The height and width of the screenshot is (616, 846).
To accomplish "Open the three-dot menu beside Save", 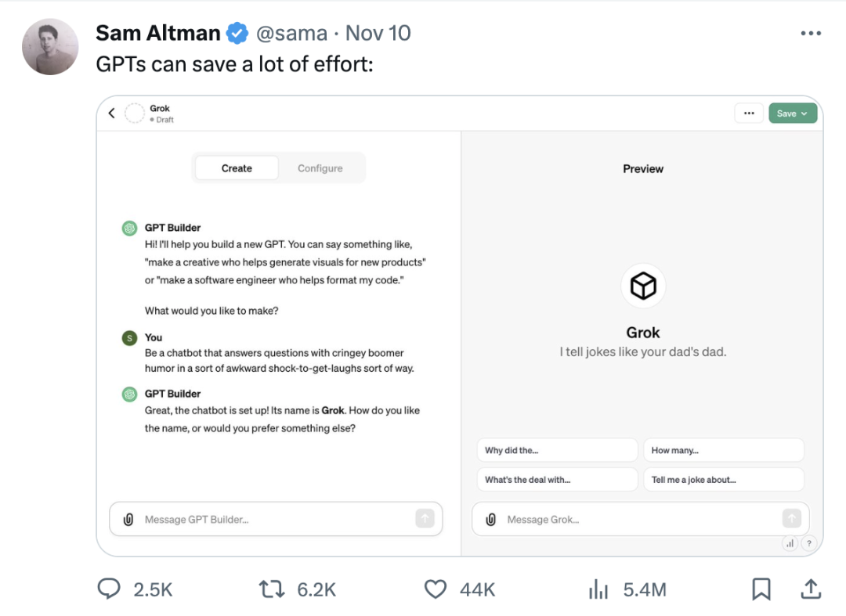I will click(749, 113).
